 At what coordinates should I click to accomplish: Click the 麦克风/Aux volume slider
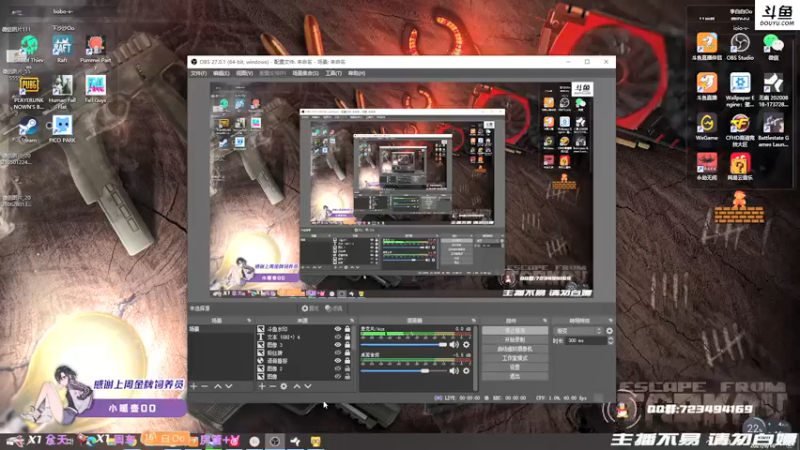click(x=404, y=345)
